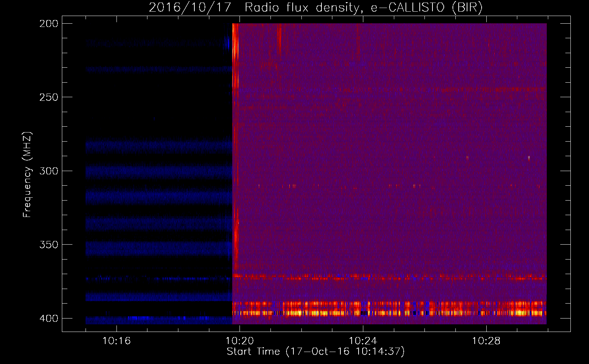Click the "Start Time (17-Oct-16 10:14:37)" axis label
This screenshot has height=364, width=589.
pos(316,352)
